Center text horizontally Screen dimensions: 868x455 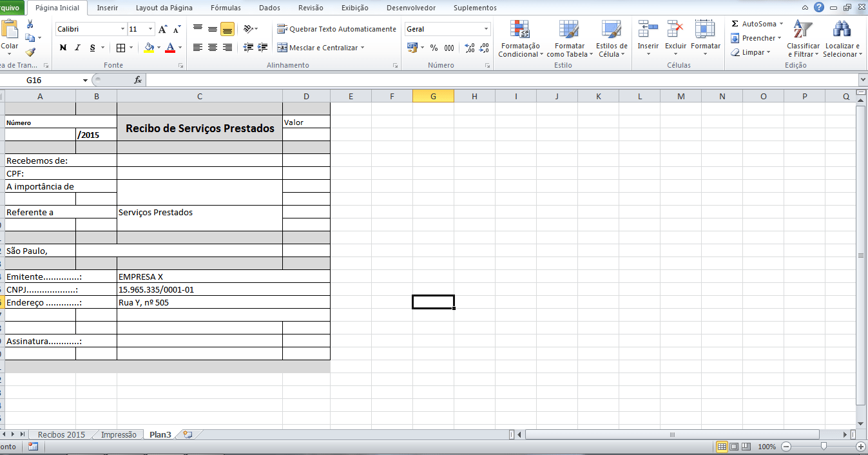point(213,48)
